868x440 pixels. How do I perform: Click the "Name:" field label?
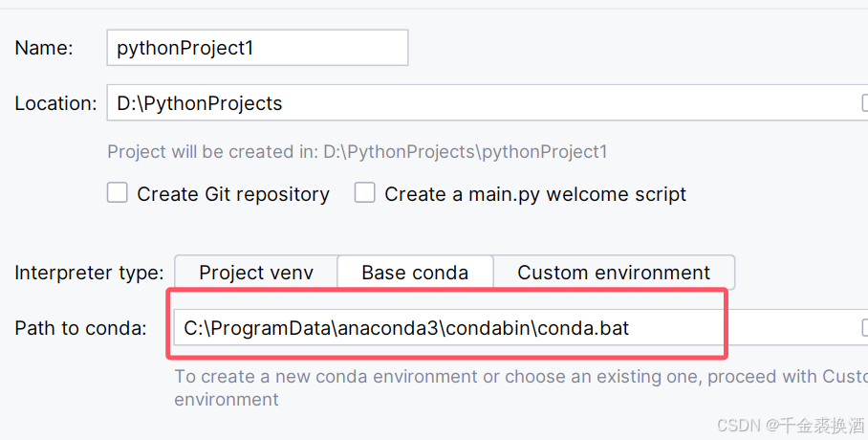[44, 48]
